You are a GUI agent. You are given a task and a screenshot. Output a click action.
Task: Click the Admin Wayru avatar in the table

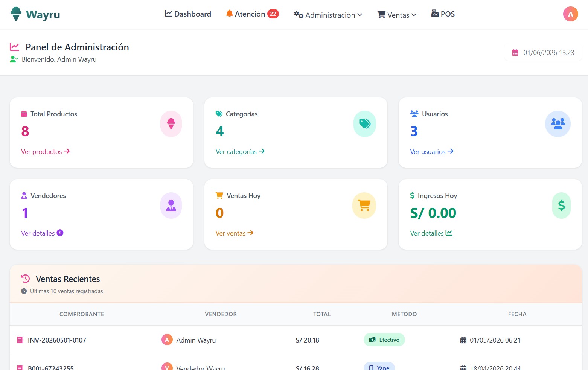pos(167,340)
